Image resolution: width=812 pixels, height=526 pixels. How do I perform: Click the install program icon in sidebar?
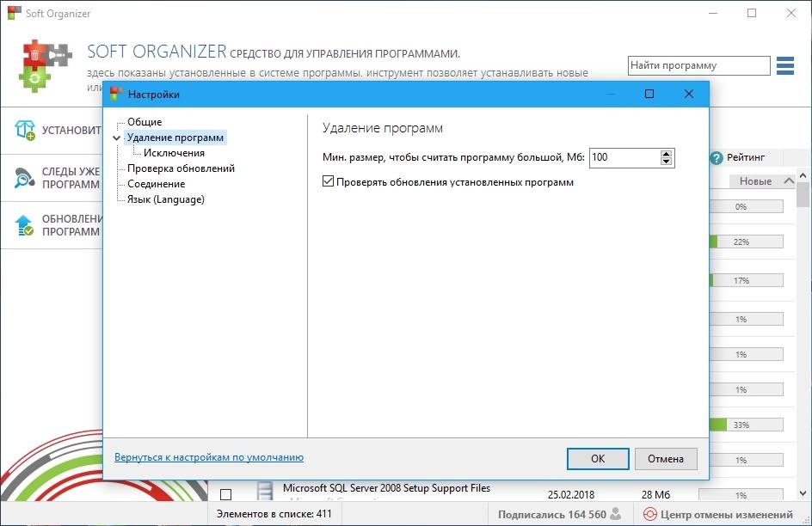(x=25, y=130)
